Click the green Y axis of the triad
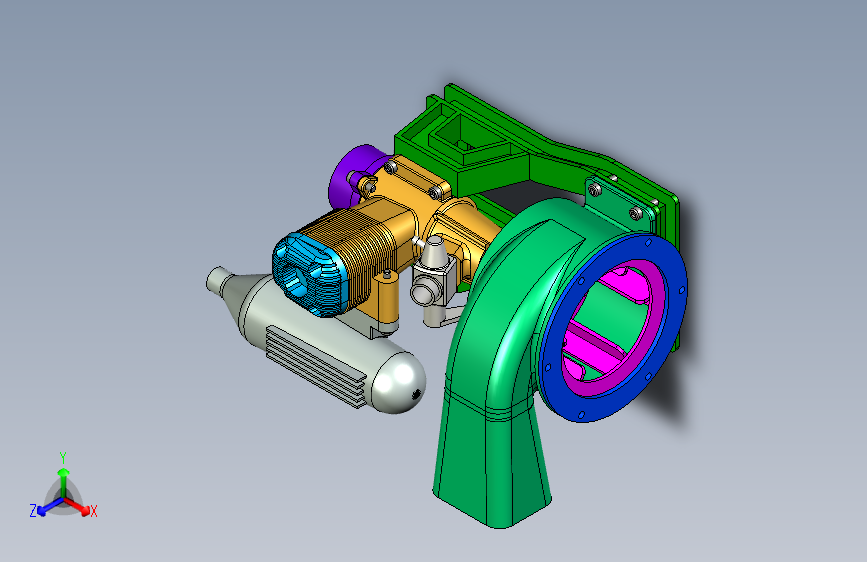 [x=64, y=482]
